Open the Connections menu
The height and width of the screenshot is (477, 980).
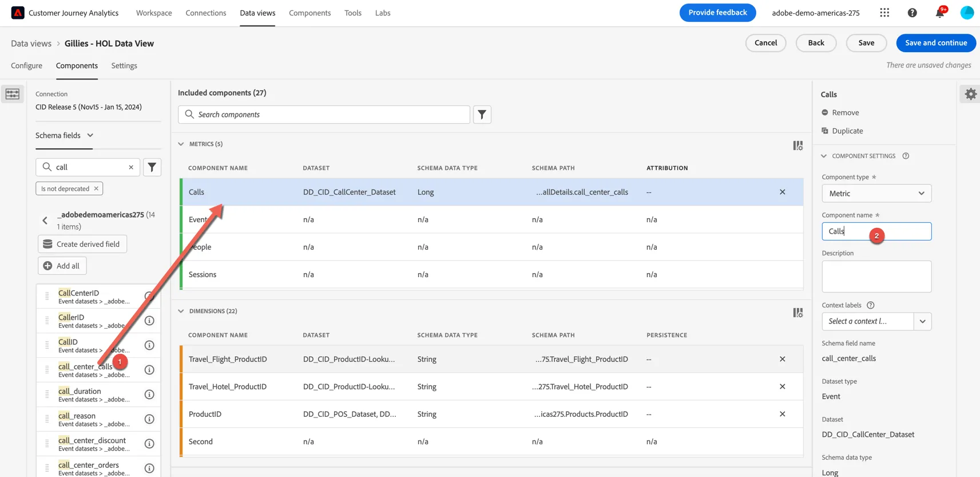206,13
